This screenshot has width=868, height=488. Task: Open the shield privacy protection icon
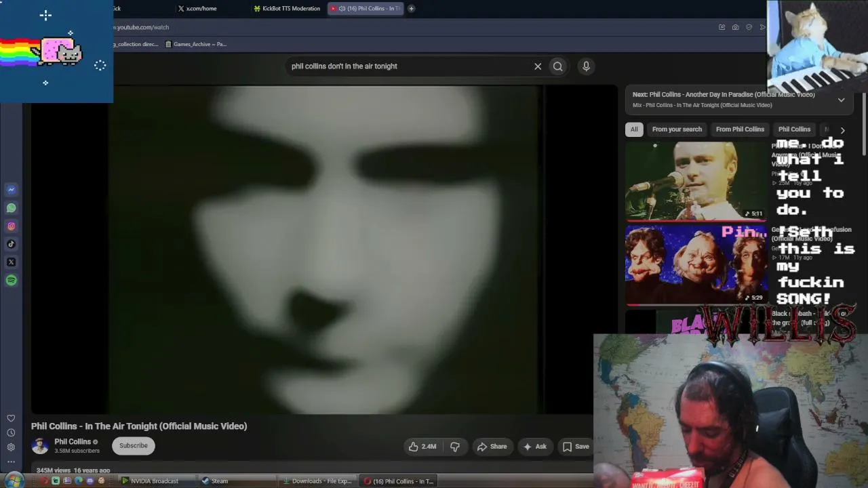[749, 27]
